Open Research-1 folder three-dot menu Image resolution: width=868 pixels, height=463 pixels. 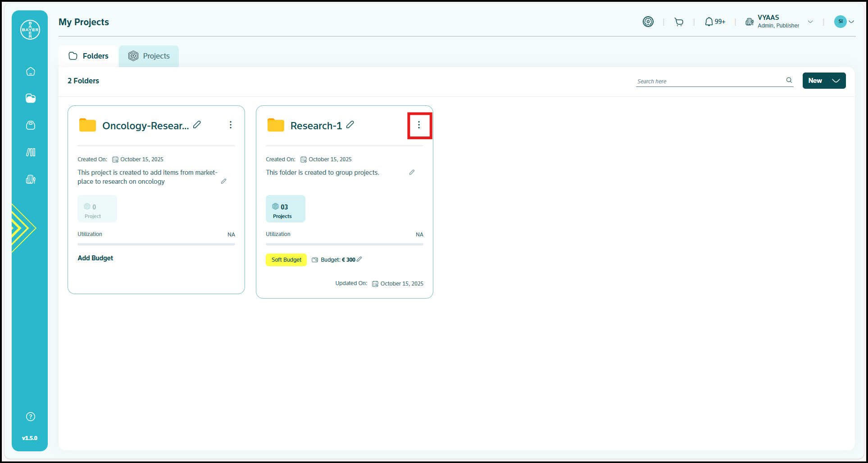pyautogui.click(x=419, y=125)
